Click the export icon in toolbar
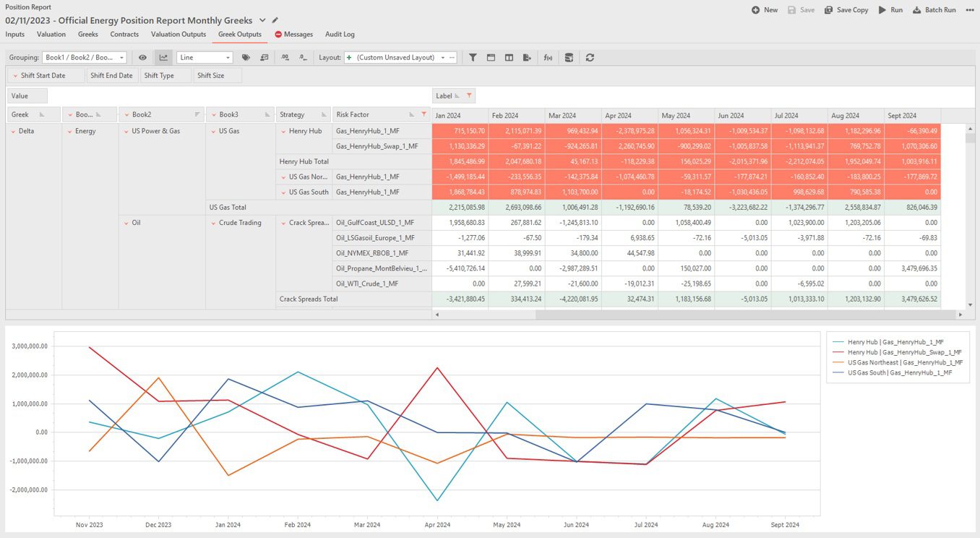This screenshot has width=980, height=538. (527, 57)
